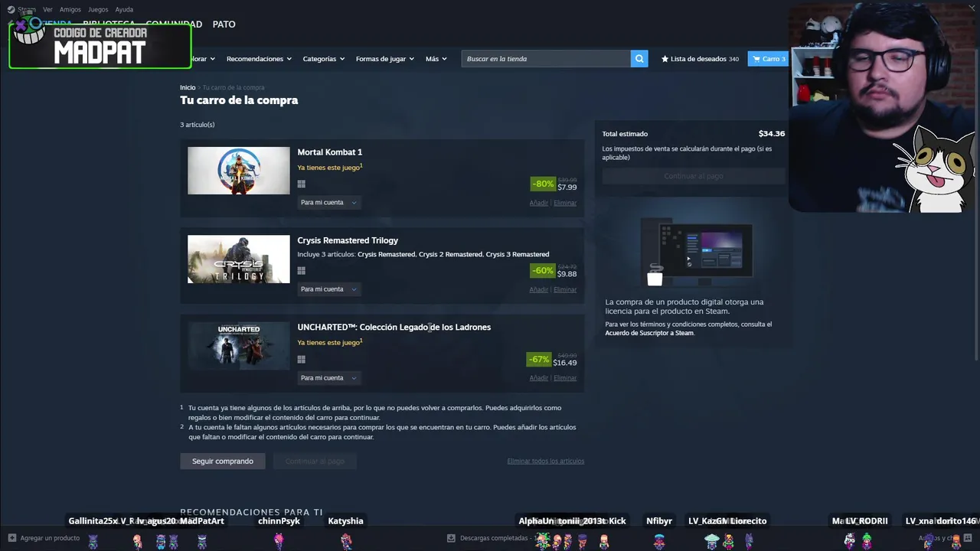Expand the Categorías dropdown
980x551 pixels.
click(324, 59)
